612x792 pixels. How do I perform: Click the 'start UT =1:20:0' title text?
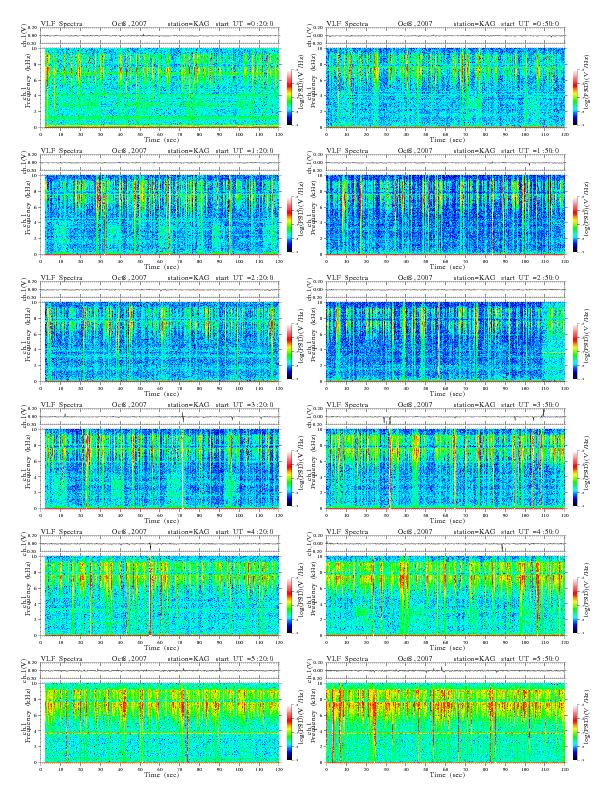[245, 151]
